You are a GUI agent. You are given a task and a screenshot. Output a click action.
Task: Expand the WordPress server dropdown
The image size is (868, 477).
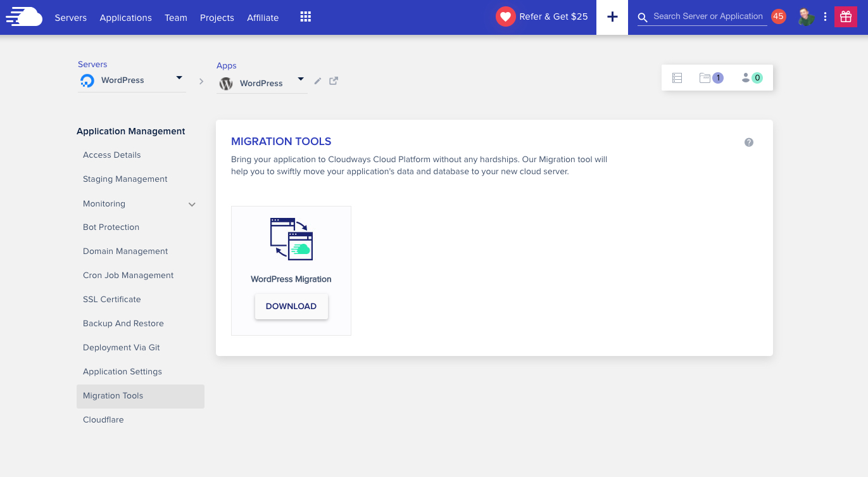click(x=179, y=78)
